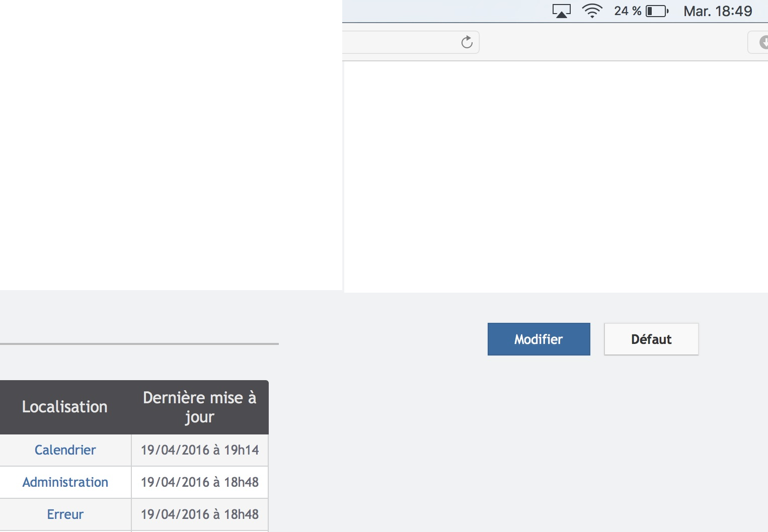Open the Erreur link
Image resolution: width=768 pixels, height=532 pixels.
pos(65,514)
